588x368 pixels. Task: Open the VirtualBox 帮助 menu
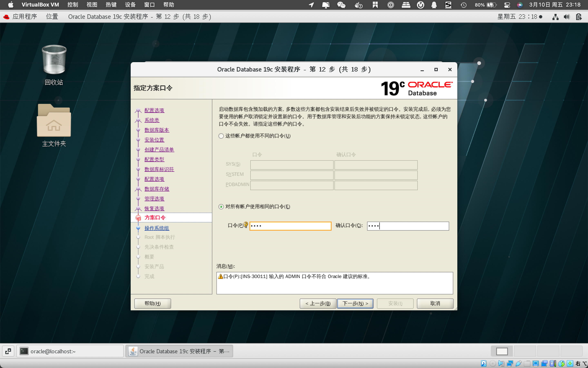169,5
